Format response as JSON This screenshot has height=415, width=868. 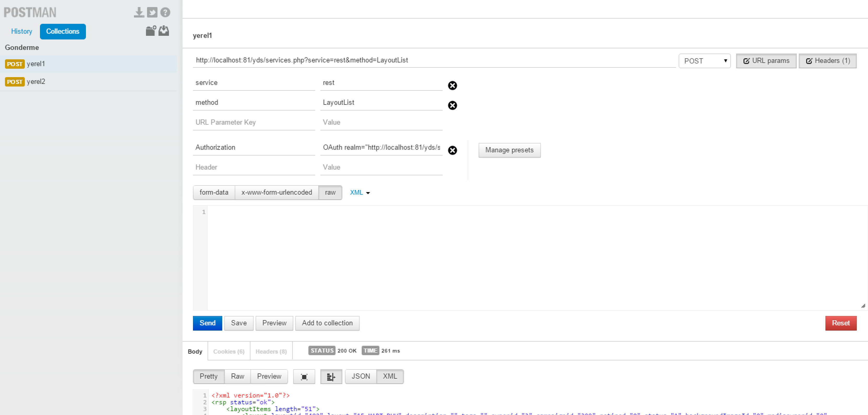[x=361, y=377]
